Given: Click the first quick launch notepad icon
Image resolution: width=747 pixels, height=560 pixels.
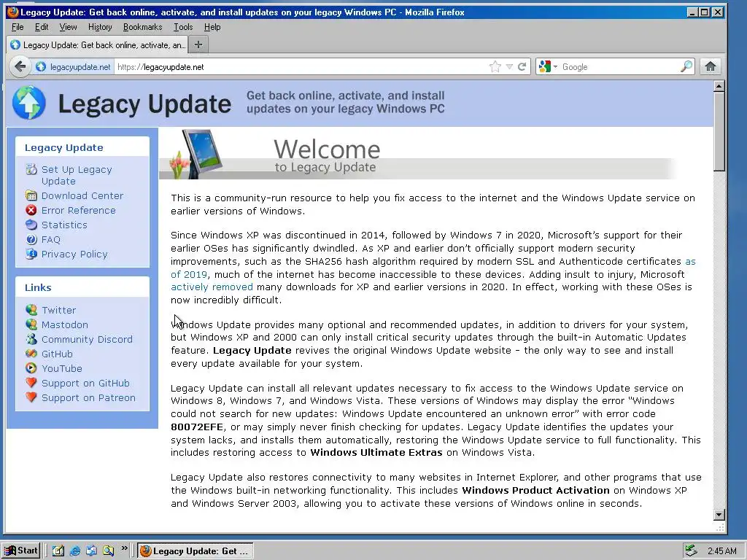Looking at the screenshot, I should pyautogui.click(x=58, y=551).
